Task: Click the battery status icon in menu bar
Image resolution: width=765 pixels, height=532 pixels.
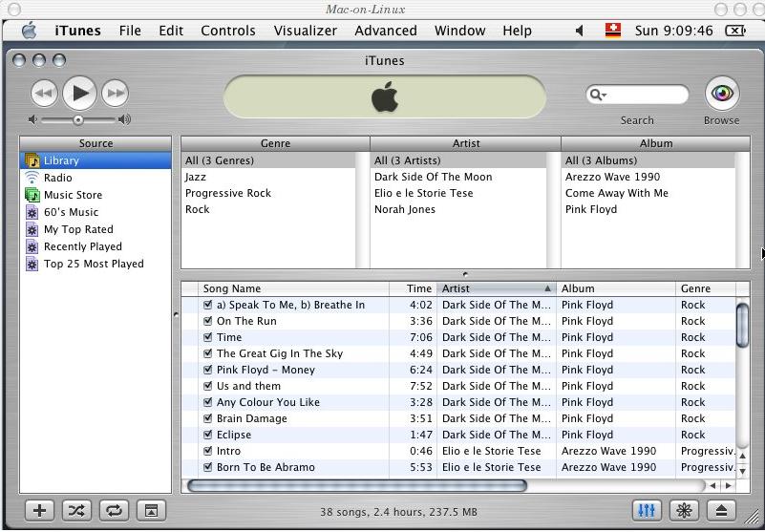Action: [x=735, y=31]
